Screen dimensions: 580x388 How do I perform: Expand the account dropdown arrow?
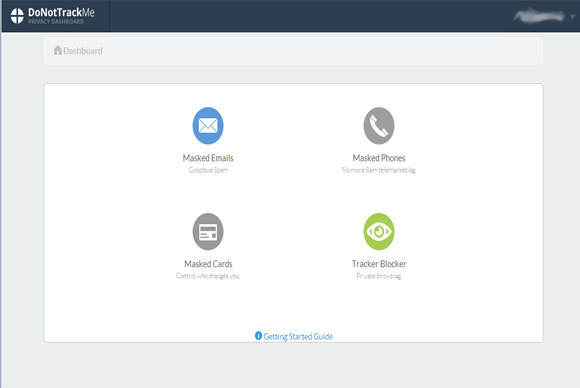click(572, 17)
